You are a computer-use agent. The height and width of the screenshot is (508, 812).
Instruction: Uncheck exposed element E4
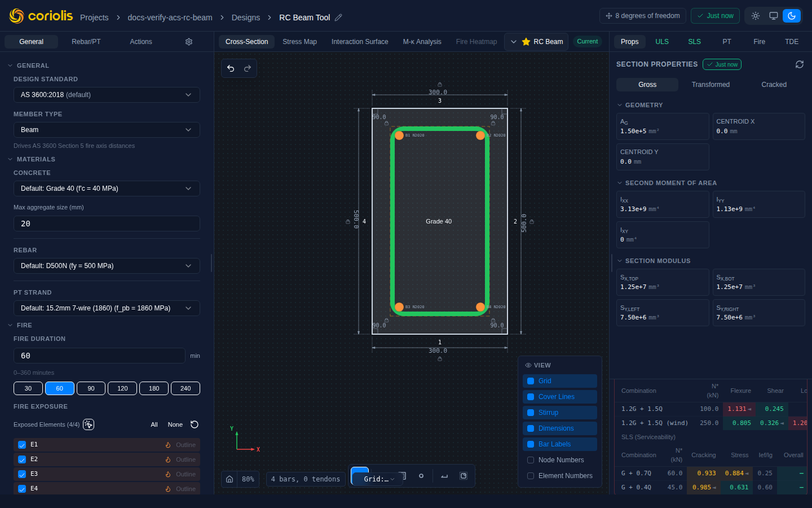click(x=22, y=489)
